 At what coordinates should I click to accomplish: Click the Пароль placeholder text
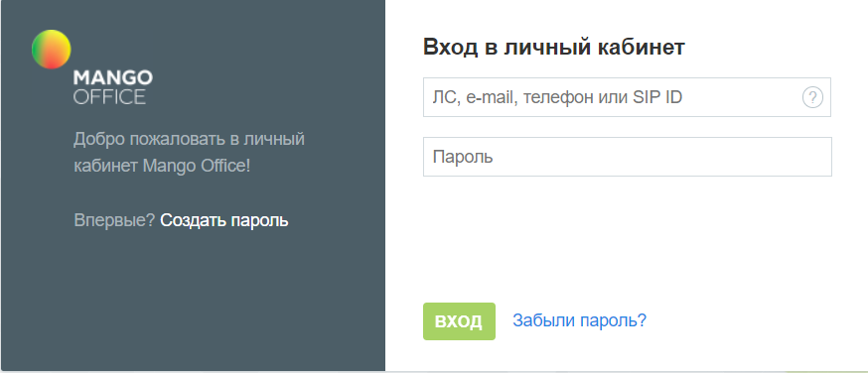(463, 158)
